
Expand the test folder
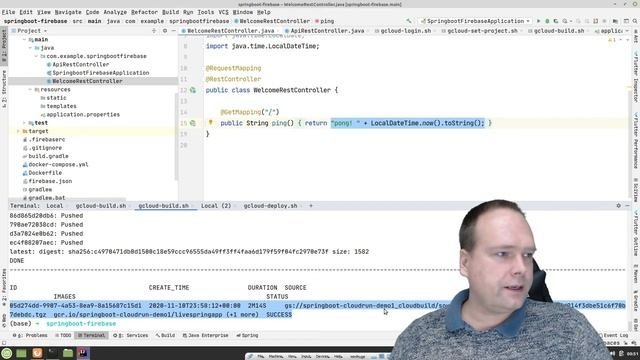(24, 123)
